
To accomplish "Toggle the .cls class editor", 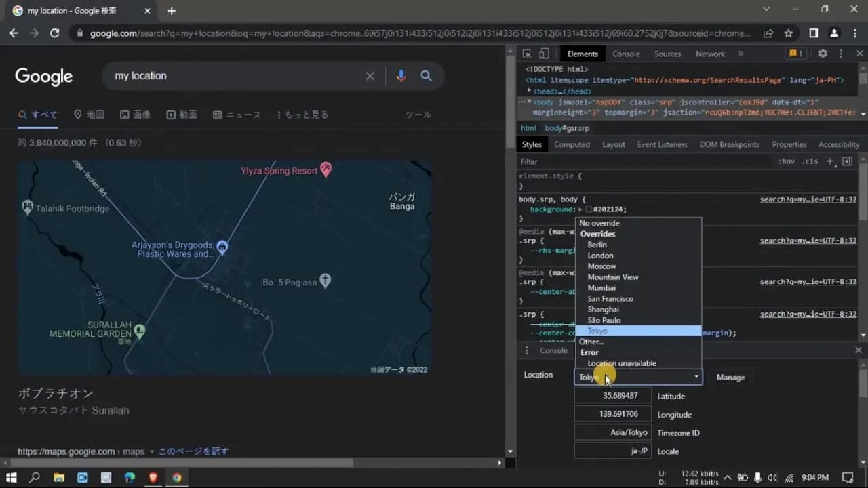I will pyautogui.click(x=810, y=161).
